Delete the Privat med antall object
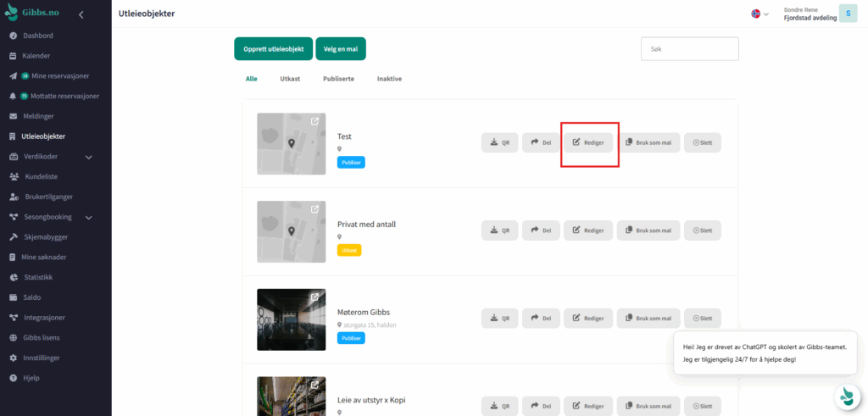This screenshot has height=416, width=868. tap(702, 230)
